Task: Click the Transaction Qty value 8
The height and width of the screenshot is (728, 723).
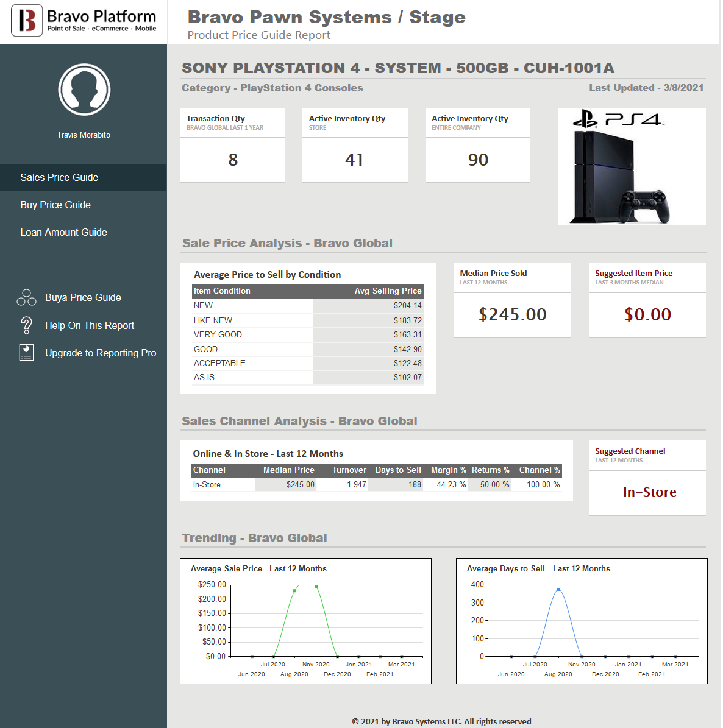Action: 233,160
